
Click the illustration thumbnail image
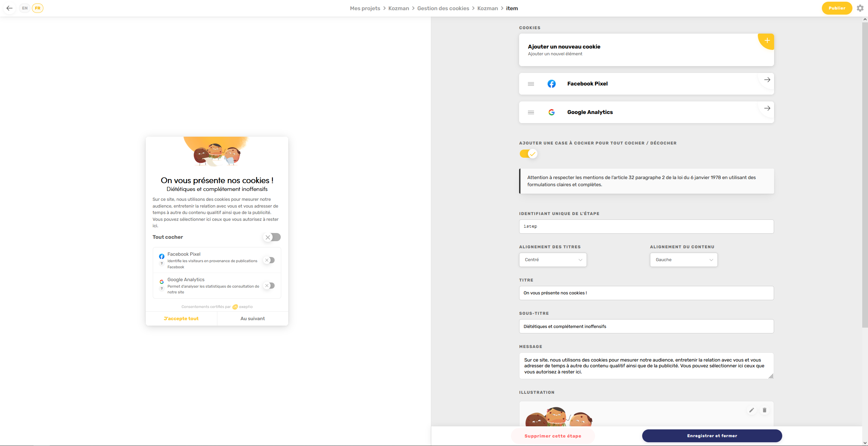[559, 416]
